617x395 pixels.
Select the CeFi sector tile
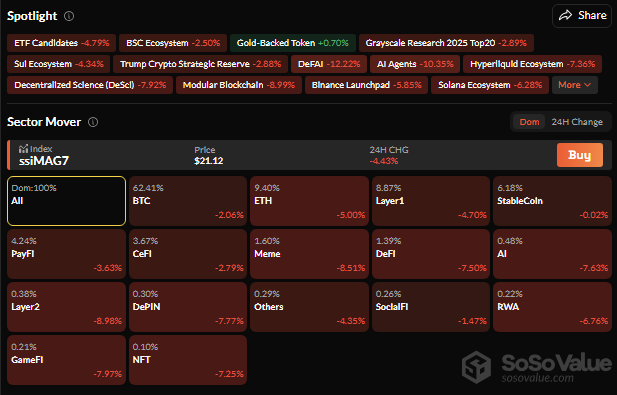click(x=188, y=254)
